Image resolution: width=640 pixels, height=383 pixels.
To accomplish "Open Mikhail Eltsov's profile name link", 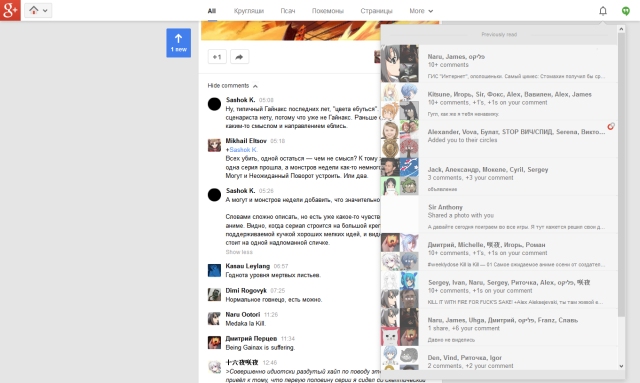I will (246, 141).
